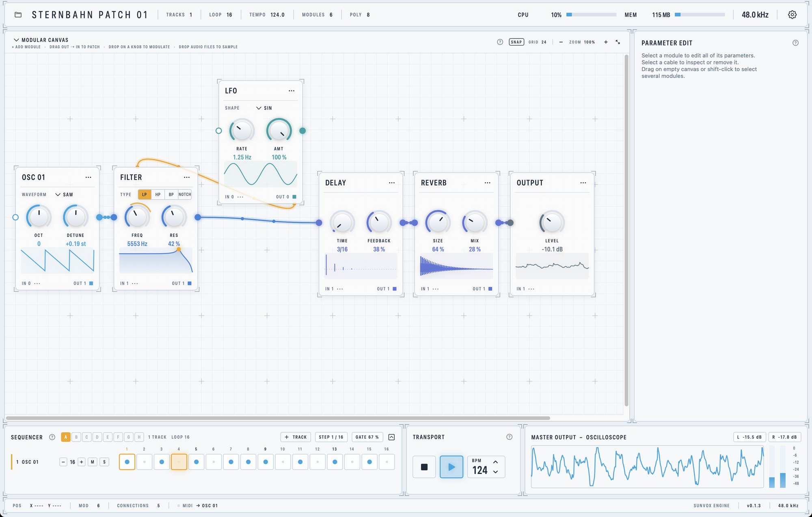This screenshot has height=517, width=812.
Task: Solo OSC 01 track with S
Action: (x=104, y=462)
